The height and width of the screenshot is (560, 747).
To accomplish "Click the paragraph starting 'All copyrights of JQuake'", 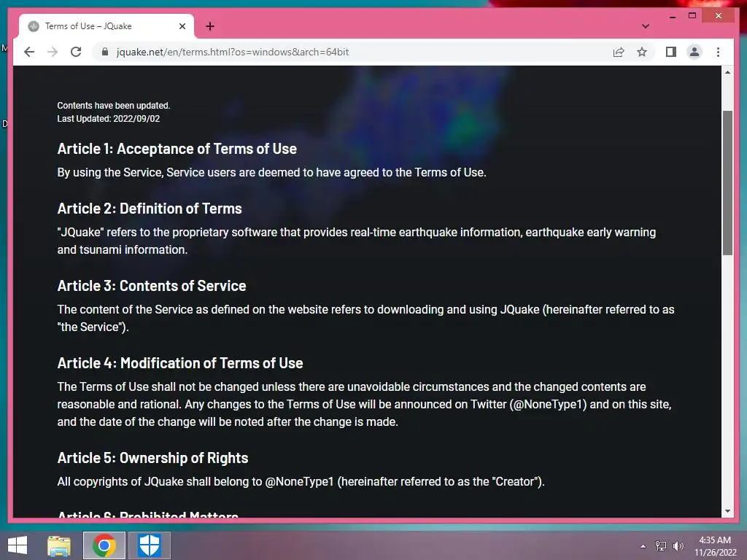I will click(x=301, y=481).
